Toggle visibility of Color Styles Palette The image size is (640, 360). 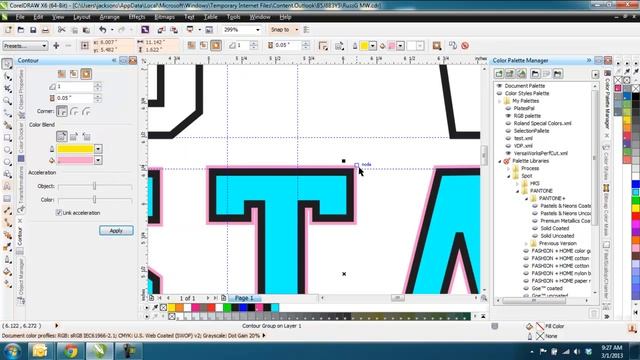pos(499,93)
